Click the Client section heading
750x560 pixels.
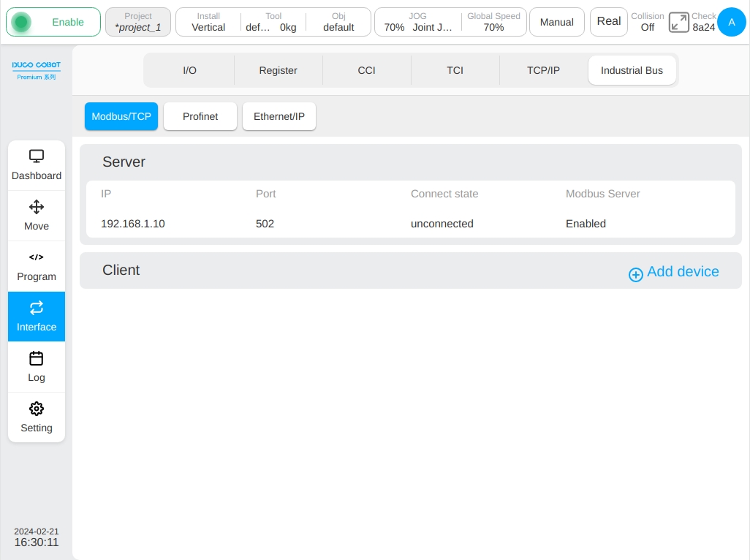coord(121,270)
